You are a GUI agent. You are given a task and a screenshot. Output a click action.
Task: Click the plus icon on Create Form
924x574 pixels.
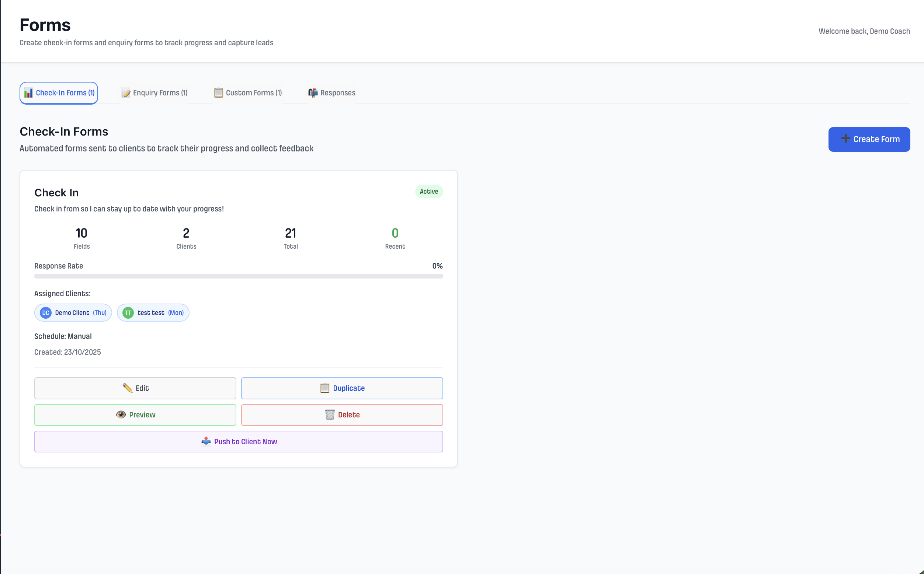coord(845,139)
